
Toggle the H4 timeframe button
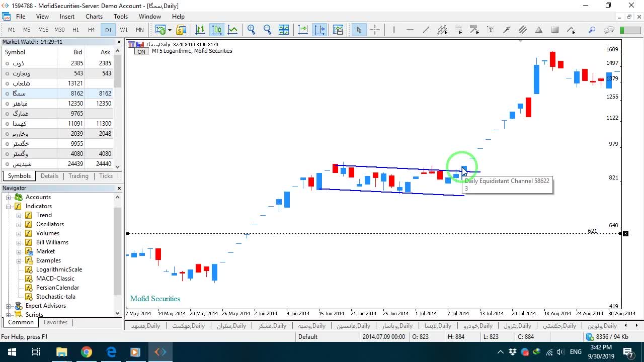91,30
